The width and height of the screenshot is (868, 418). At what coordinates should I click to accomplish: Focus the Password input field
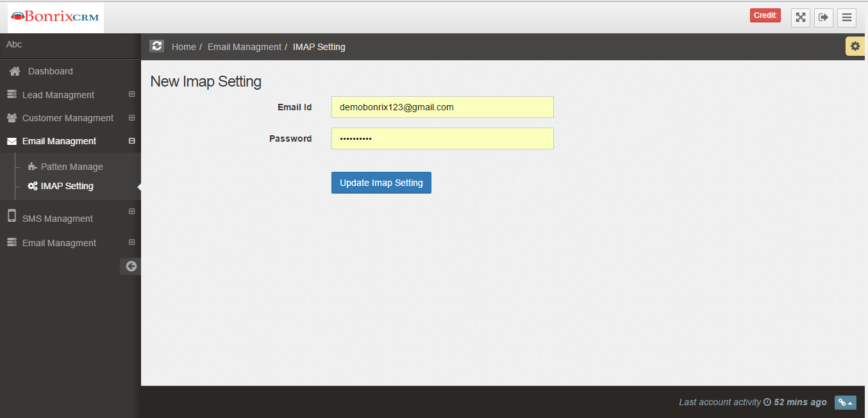pyautogui.click(x=442, y=138)
